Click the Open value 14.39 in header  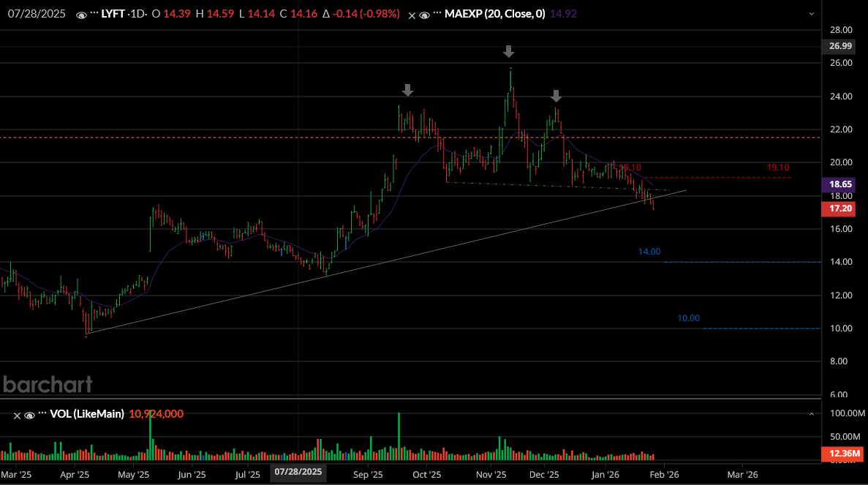pos(177,14)
